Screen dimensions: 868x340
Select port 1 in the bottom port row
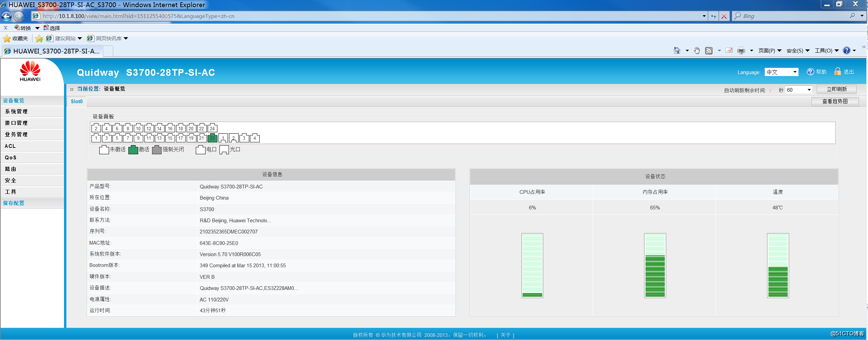tap(96, 138)
